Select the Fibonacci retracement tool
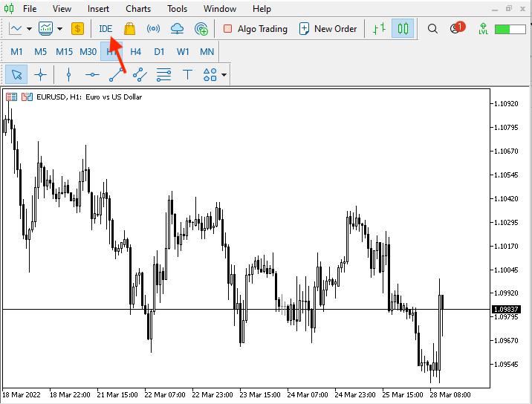532x404 pixels. coord(163,74)
